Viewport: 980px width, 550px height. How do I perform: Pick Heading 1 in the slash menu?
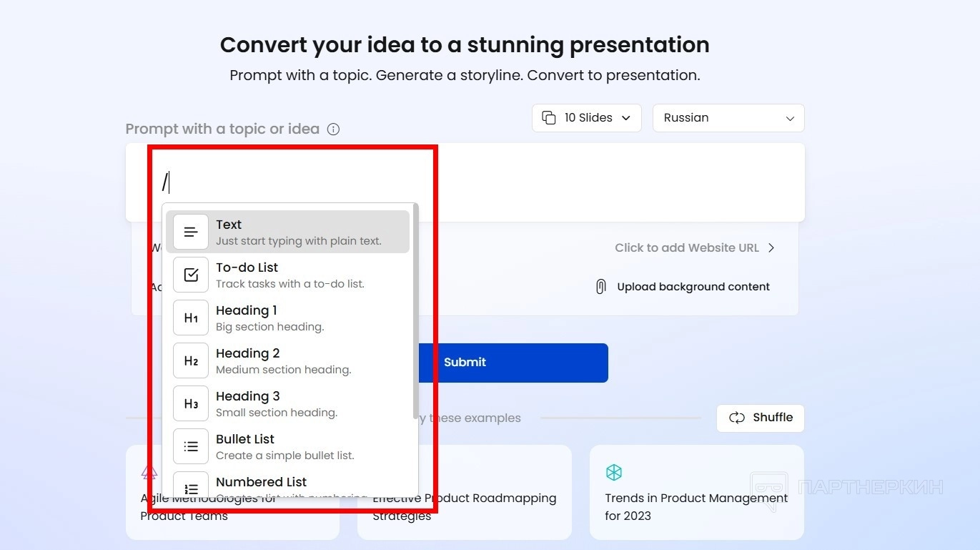pyautogui.click(x=288, y=318)
